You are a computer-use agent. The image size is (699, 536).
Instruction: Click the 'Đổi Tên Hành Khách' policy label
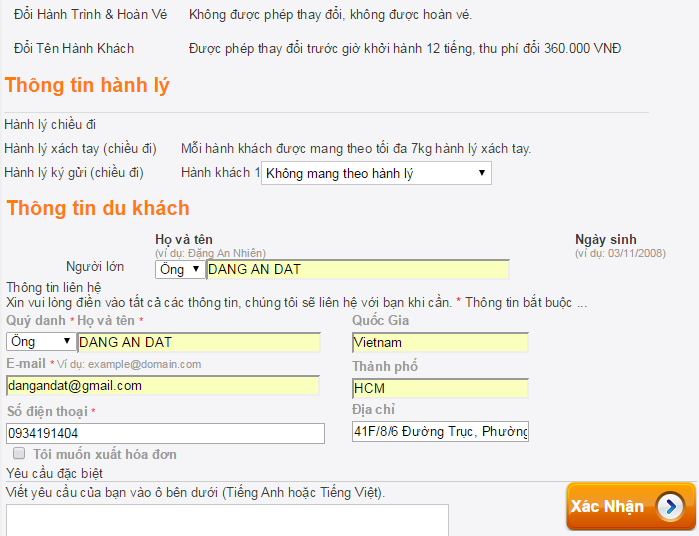(74, 48)
